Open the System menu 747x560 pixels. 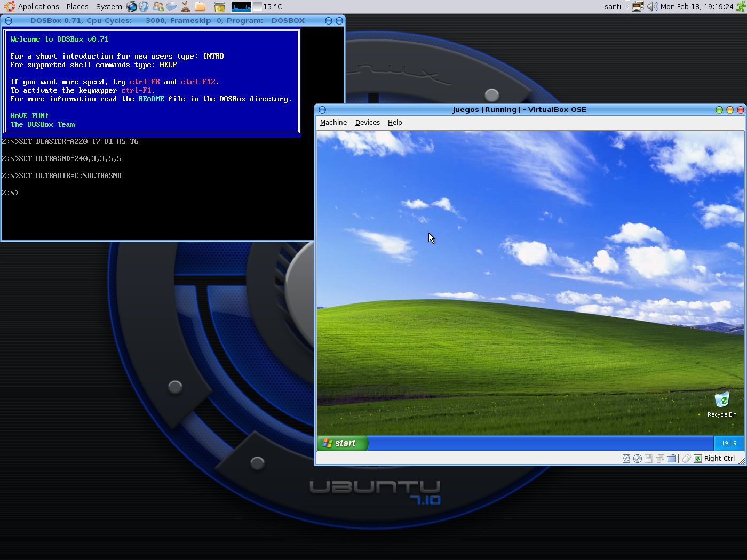coord(109,6)
